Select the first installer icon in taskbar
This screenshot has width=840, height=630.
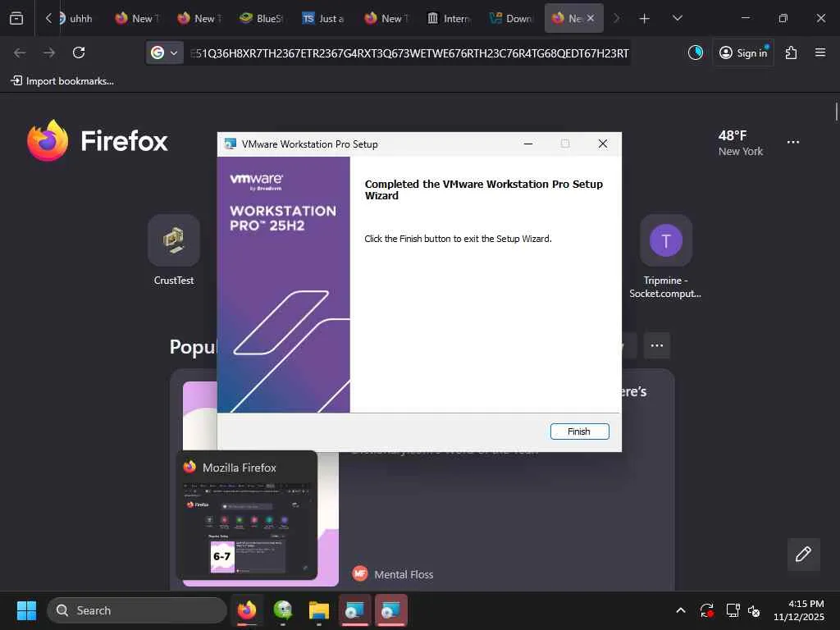pos(354,610)
